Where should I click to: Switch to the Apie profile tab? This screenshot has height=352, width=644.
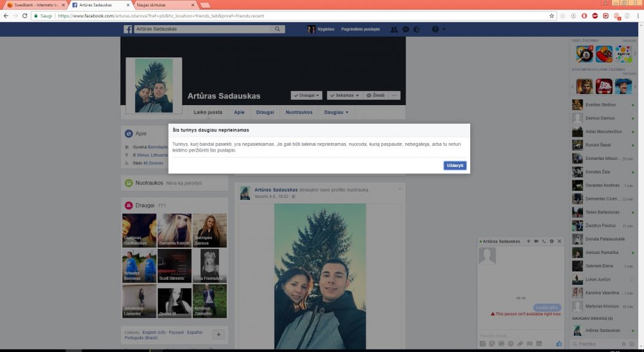point(239,112)
